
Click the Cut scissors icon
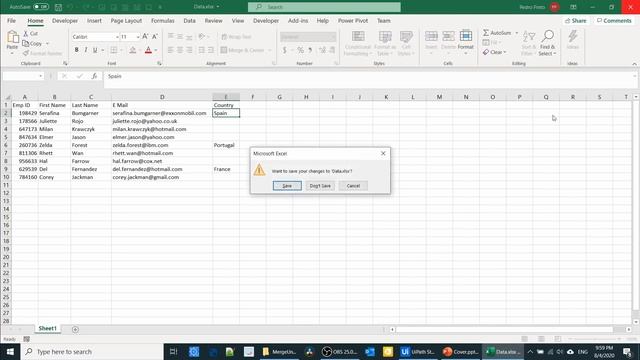point(26,33)
